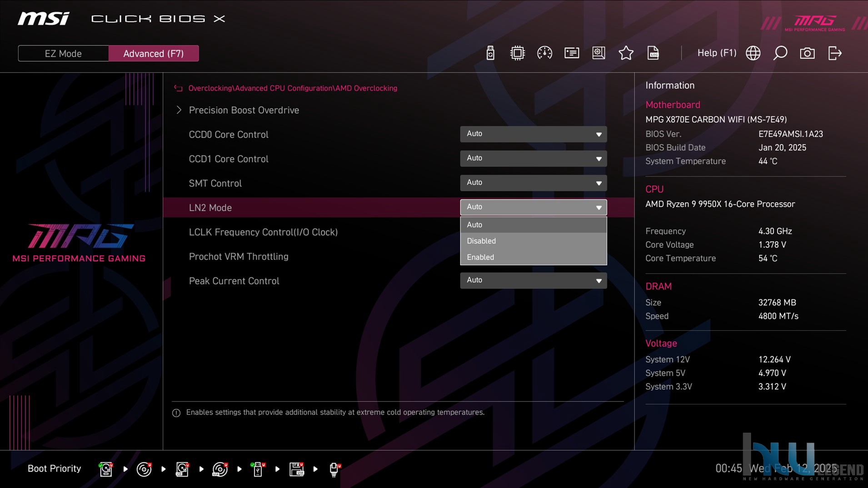
Task: Select the optical disc boot device icon
Action: click(144, 469)
